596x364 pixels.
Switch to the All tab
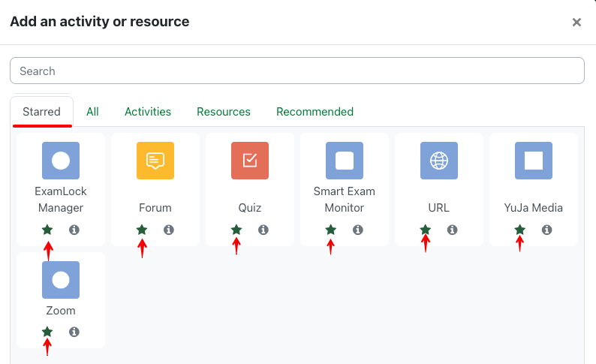[92, 112]
